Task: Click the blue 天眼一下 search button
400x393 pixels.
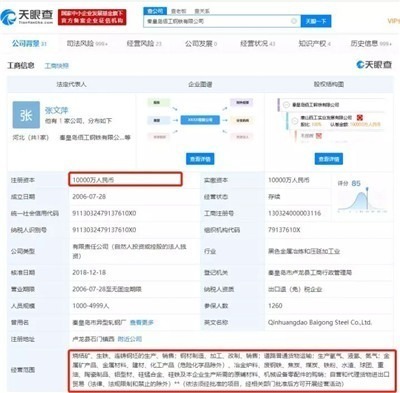Action: 316,21
